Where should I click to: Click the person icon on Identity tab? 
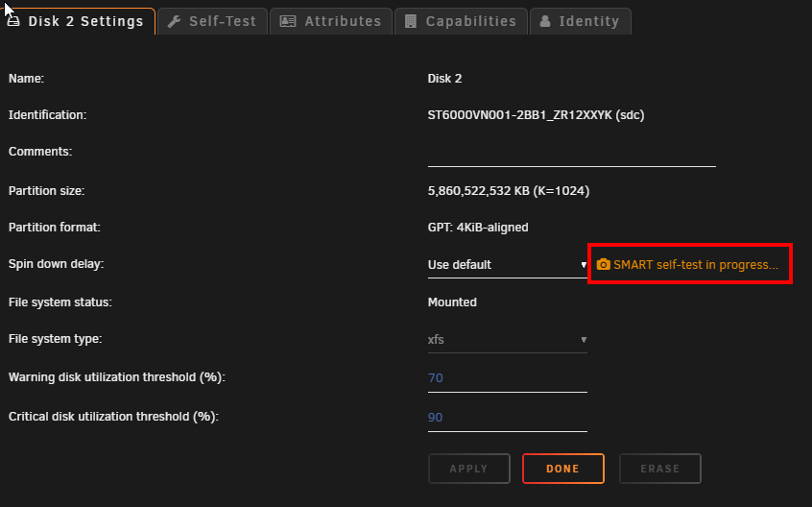point(545,21)
